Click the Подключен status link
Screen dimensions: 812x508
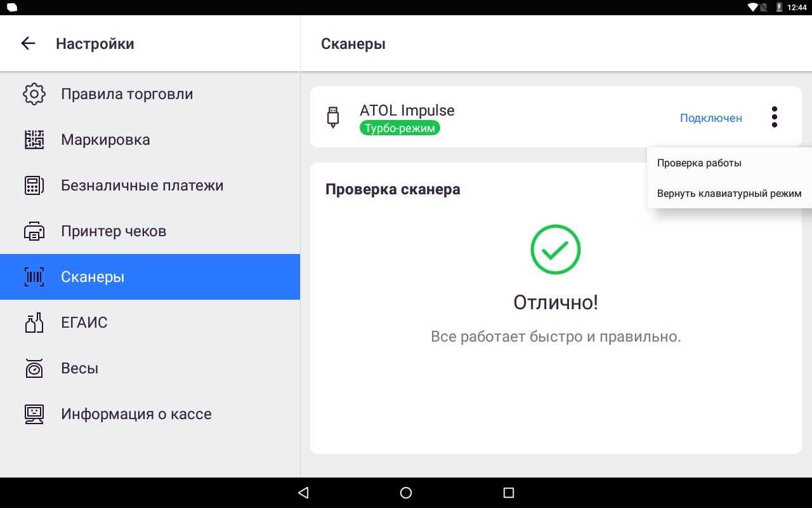click(x=711, y=117)
